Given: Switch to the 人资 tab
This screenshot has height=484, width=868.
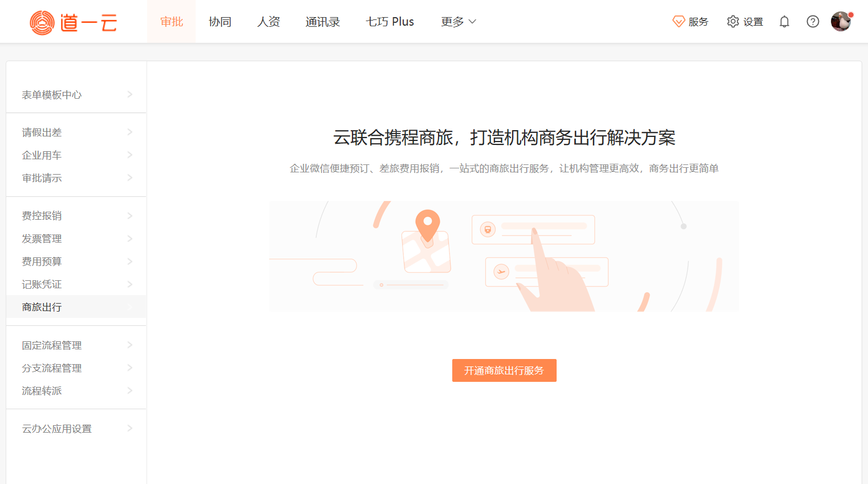Looking at the screenshot, I should [x=269, y=22].
